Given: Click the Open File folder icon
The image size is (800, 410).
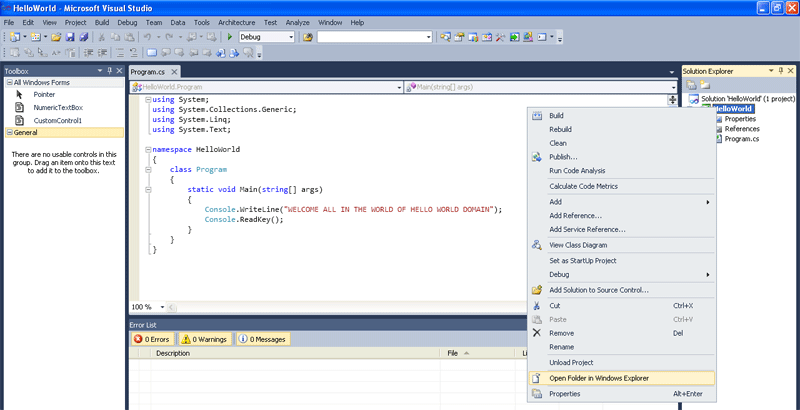Looking at the screenshot, I should tap(56, 37).
